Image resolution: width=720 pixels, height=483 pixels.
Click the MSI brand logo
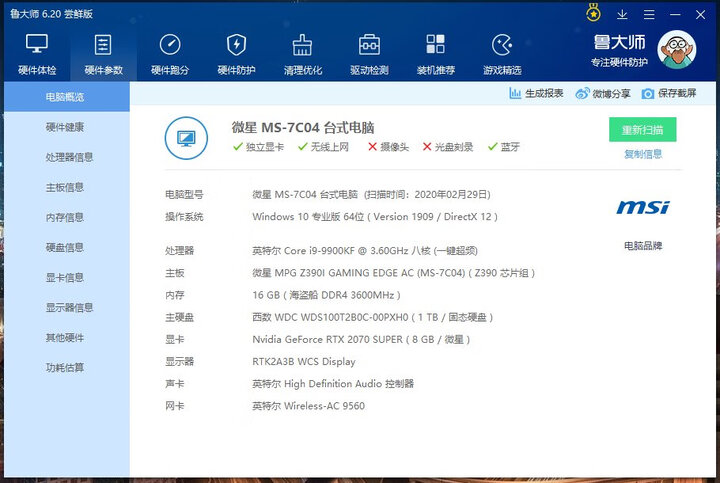643,208
